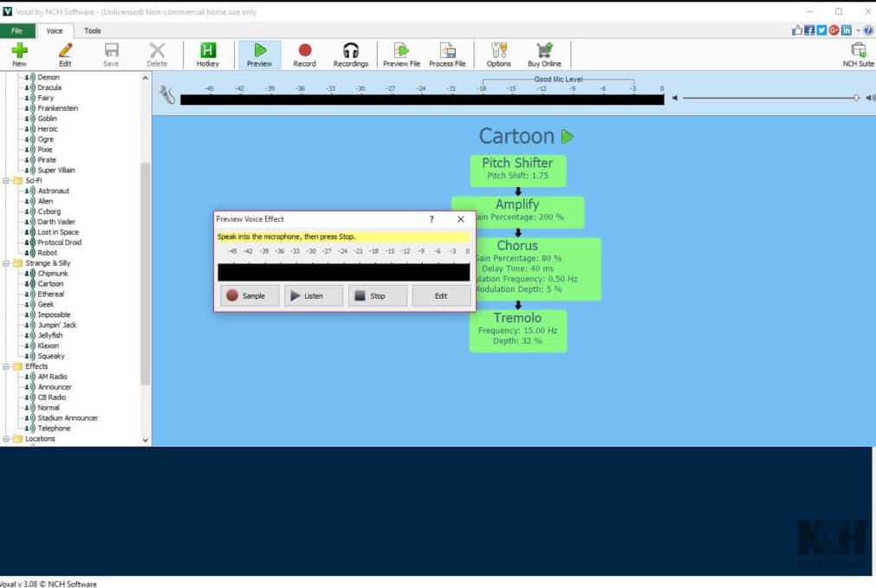
Task: Click the voice list scrollbar down arrow
Action: [x=146, y=440]
